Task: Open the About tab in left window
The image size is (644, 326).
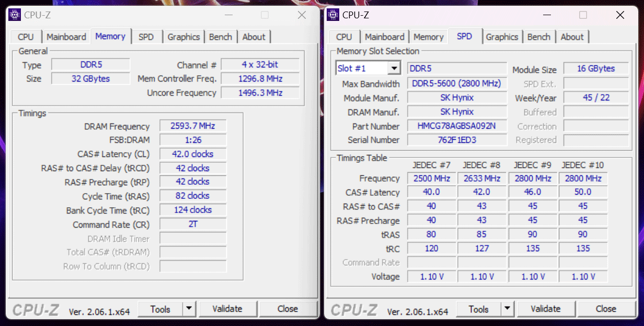Action: pyautogui.click(x=254, y=37)
